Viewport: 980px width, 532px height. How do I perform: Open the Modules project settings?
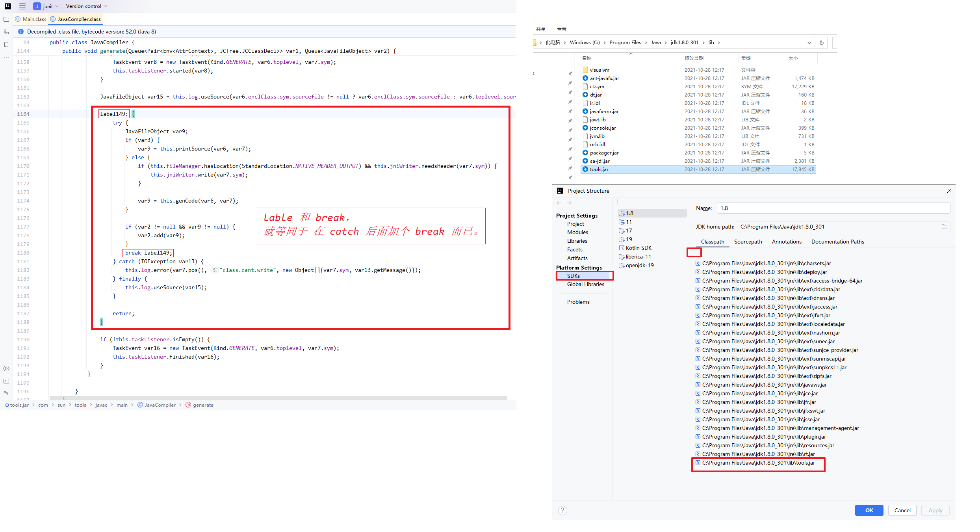point(577,232)
